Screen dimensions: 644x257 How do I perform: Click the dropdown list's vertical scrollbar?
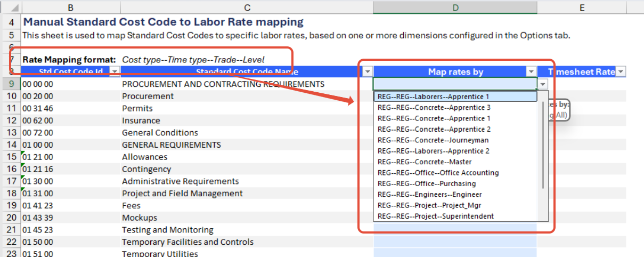click(x=543, y=144)
